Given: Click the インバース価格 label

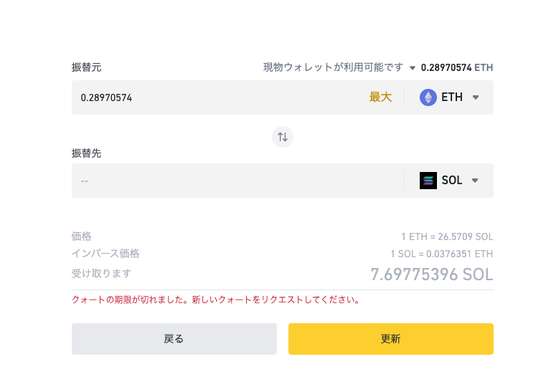Looking at the screenshot, I should [105, 254].
